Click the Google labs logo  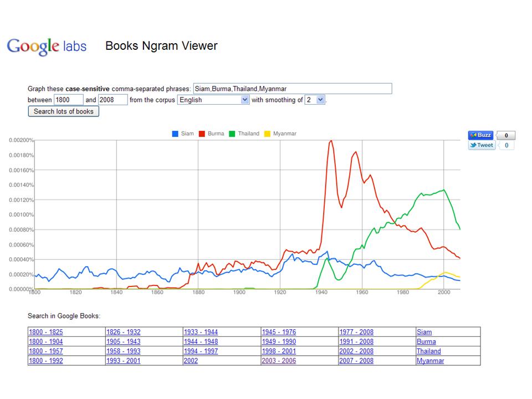click(47, 46)
